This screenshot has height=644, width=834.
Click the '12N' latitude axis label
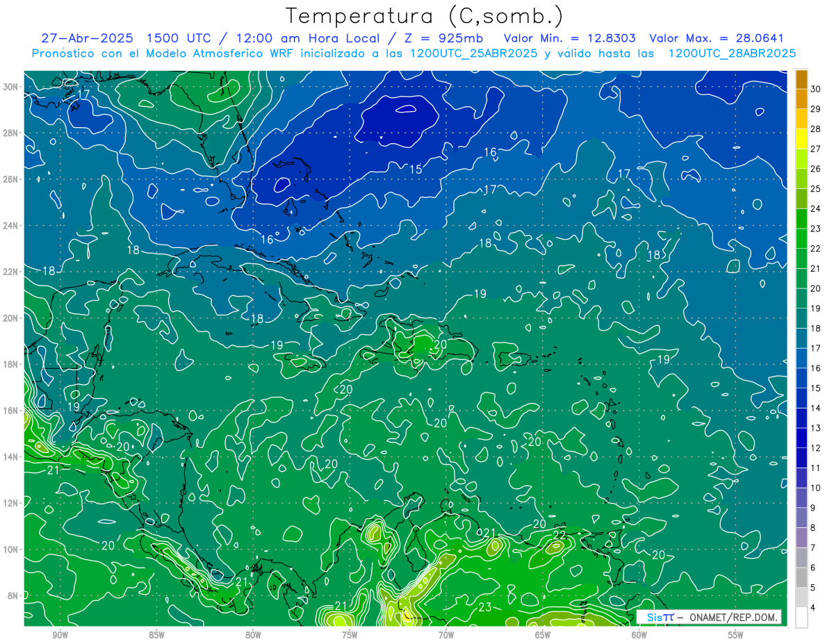11,503
